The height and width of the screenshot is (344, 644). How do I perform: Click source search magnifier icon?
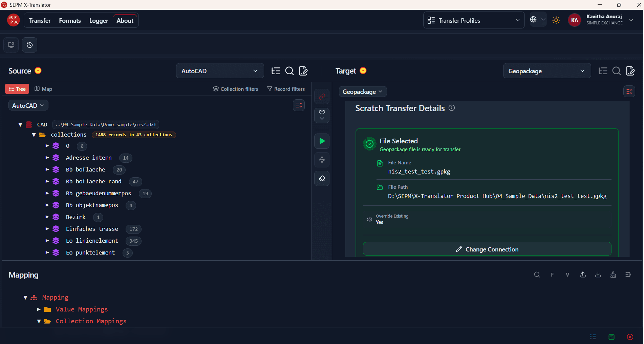289,71
